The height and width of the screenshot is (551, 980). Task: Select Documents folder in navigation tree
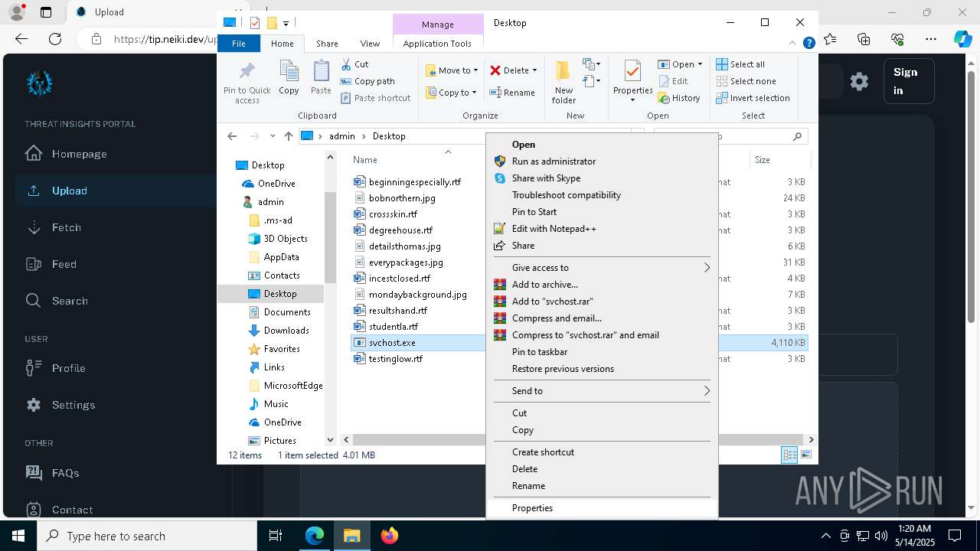pyautogui.click(x=279, y=312)
